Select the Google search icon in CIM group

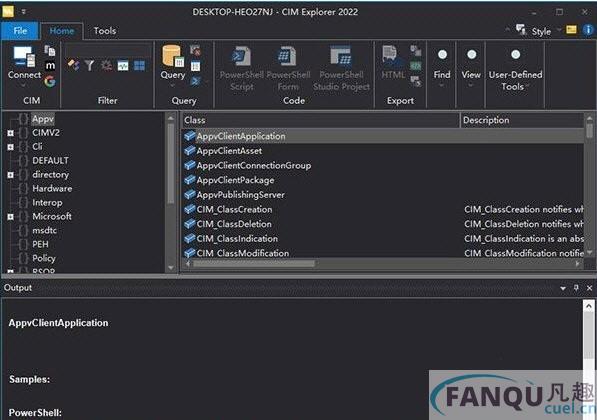pyautogui.click(x=50, y=81)
